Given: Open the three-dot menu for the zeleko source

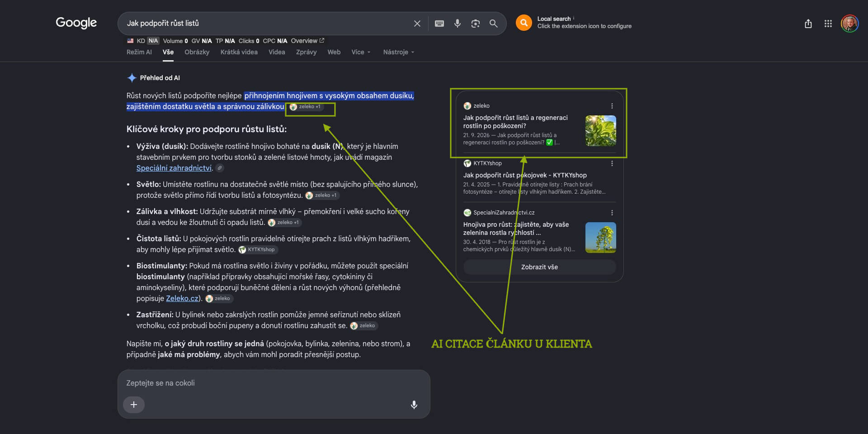Looking at the screenshot, I should click(x=612, y=106).
